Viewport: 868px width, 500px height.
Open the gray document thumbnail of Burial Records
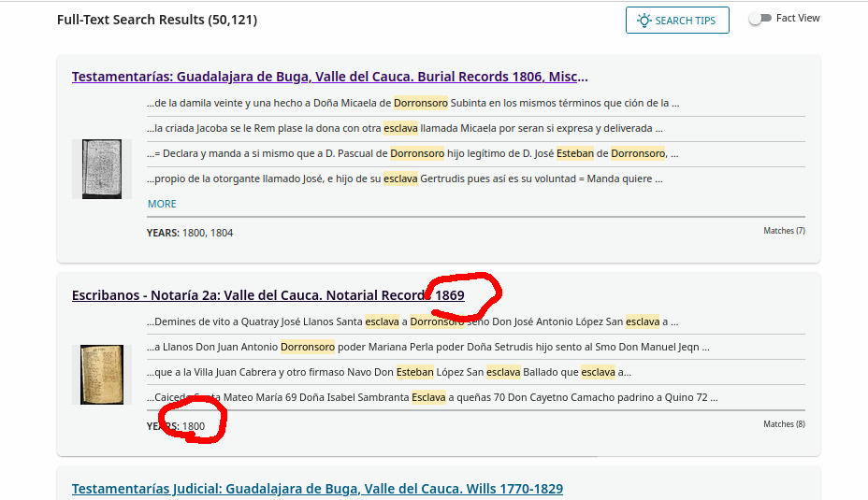tap(102, 169)
